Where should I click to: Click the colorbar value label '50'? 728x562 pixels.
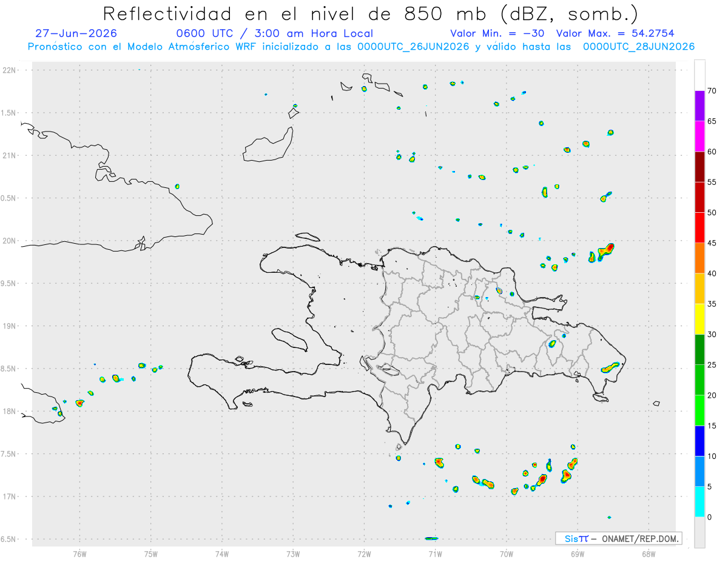[712, 213]
